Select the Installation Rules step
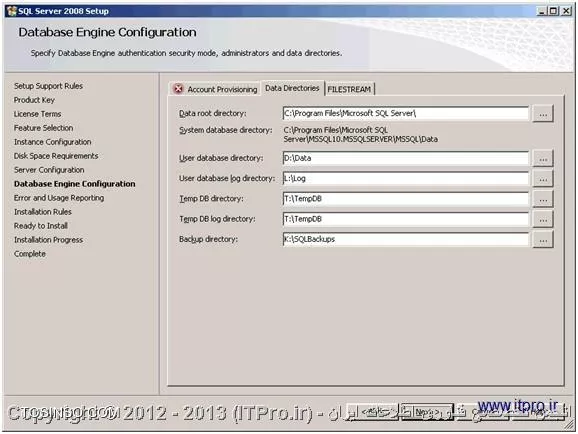 (43, 212)
